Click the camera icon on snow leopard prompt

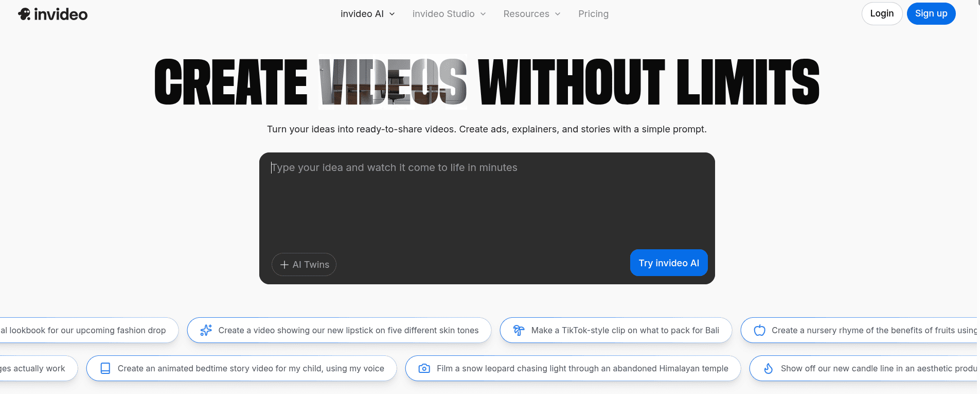(x=424, y=368)
